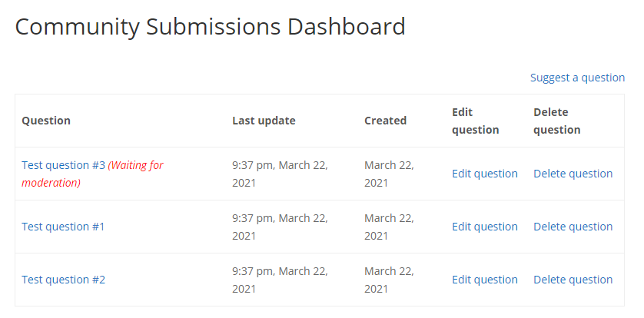Select Edit question for Test question #1
The image size is (644, 318).
pos(485,227)
